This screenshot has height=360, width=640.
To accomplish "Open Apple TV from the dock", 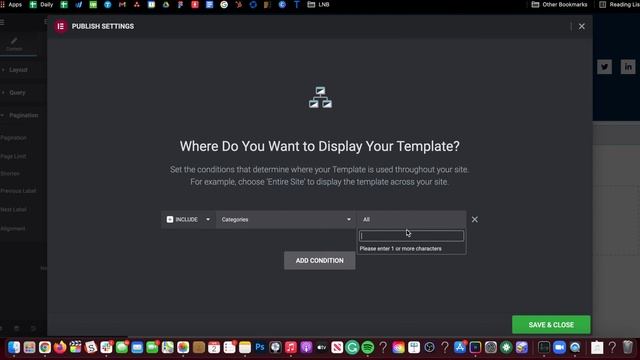I will (322, 347).
